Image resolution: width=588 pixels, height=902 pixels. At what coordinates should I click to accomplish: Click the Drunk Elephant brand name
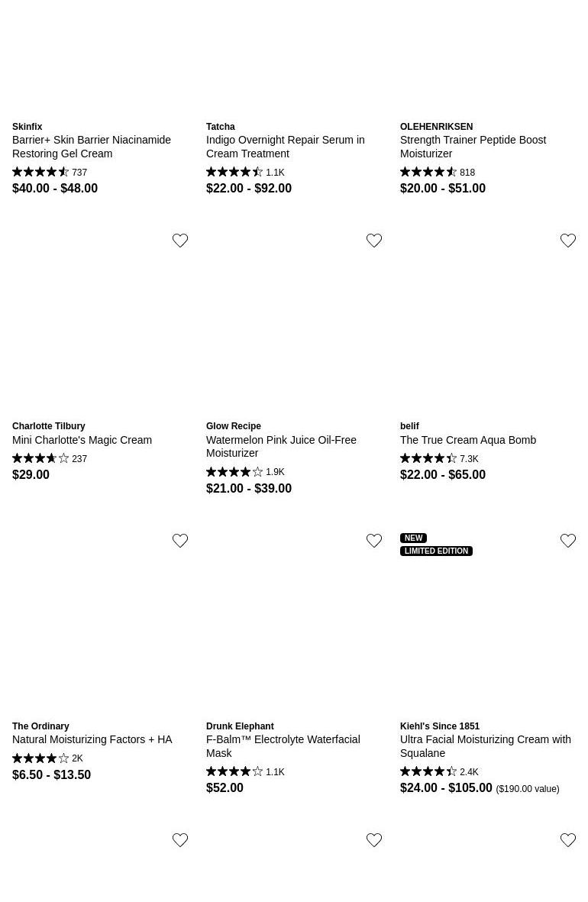[240, 726]
